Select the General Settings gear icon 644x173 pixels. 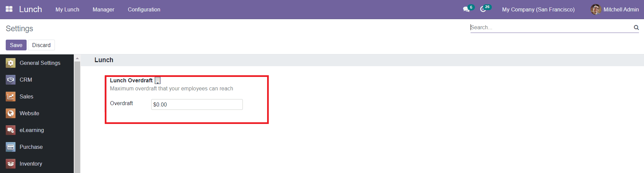pos(10,63)
